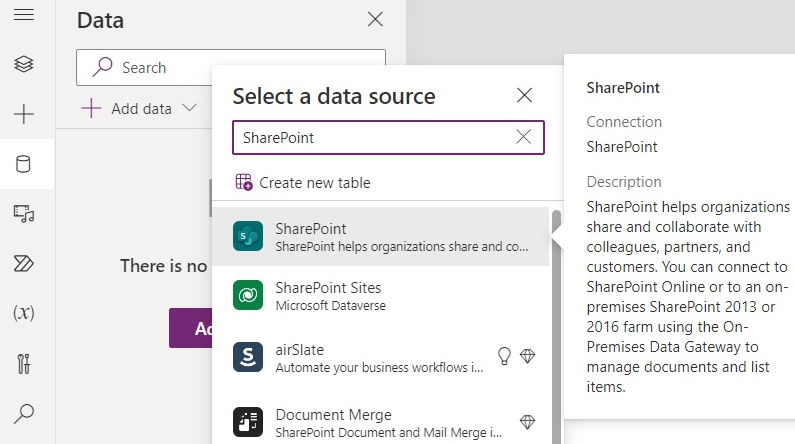Clear the SharePoint search text

(523, 136)
